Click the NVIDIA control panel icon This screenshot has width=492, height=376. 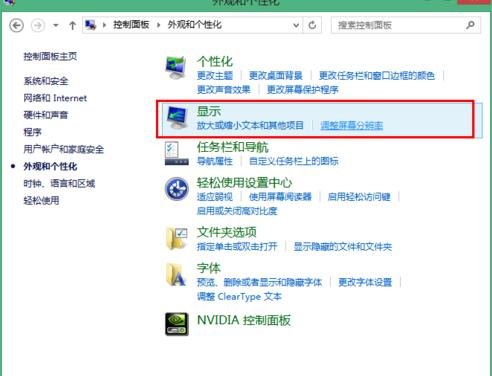(x=177, y=324)
